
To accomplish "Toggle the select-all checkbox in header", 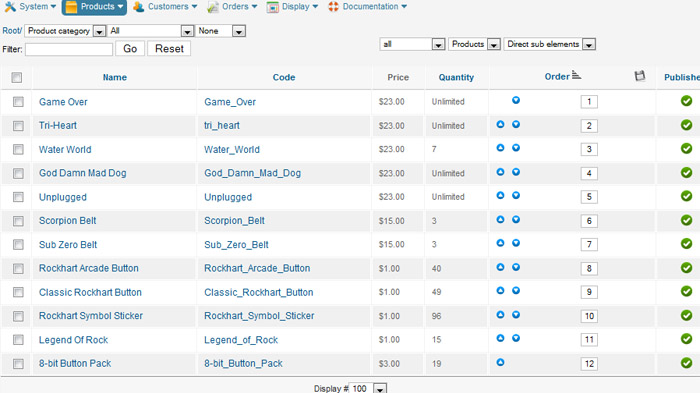I will pyautogui.click(x=17, y=78).
